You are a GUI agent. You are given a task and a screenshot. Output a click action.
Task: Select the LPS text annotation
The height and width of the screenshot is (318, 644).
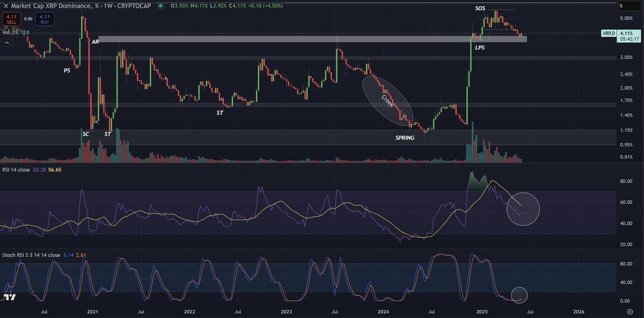pyautogui.click(x=480, y=48)
